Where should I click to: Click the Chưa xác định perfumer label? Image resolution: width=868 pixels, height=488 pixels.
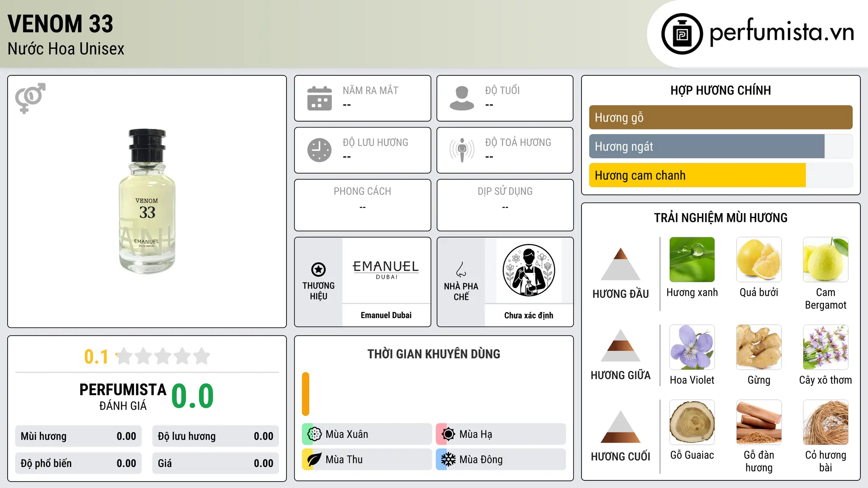(x=529, y=315)
